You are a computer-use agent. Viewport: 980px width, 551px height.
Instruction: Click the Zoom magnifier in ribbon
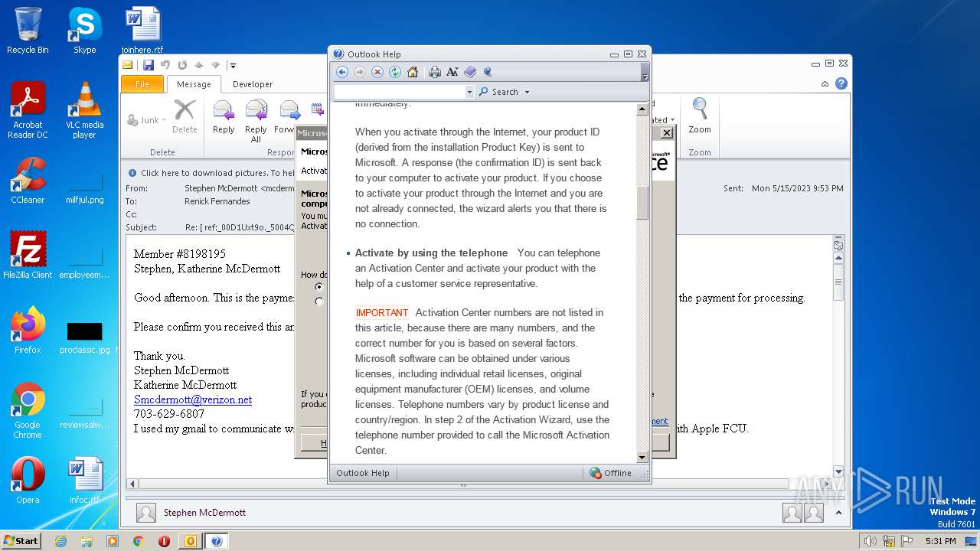(x=700, y=117)
